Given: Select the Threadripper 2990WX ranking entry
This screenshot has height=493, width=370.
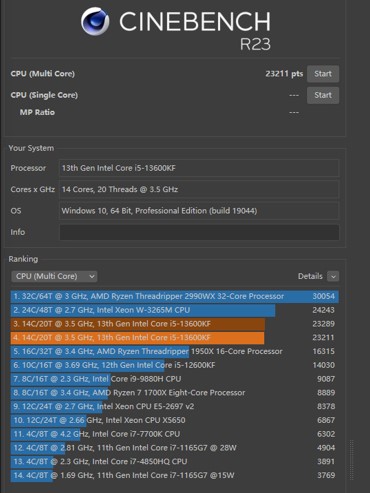Looking at the screenshot, I should coord(175,296).
